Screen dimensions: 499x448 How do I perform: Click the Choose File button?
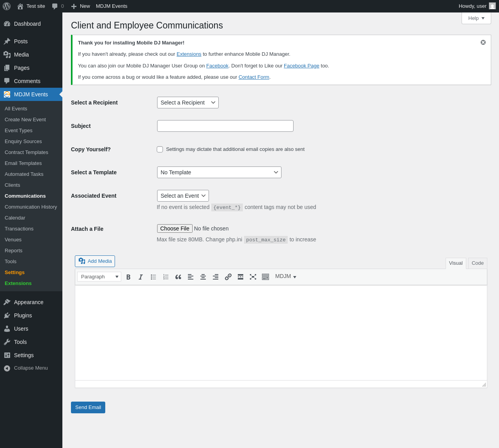pyautogui.click(x=175, y=228)
